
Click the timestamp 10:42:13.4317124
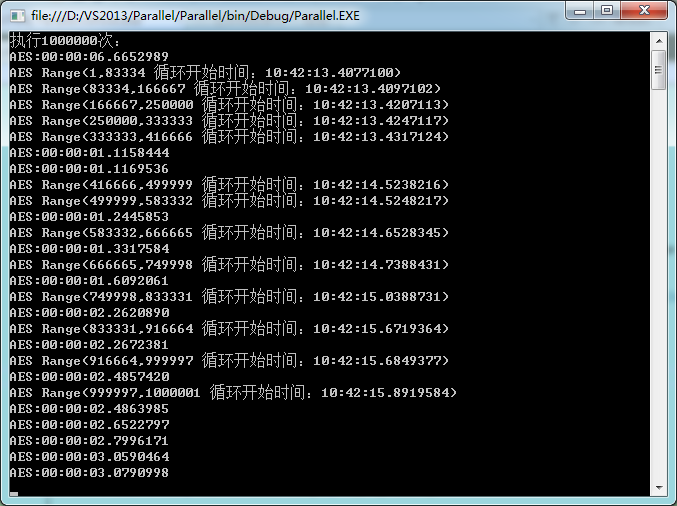point(377,136)
